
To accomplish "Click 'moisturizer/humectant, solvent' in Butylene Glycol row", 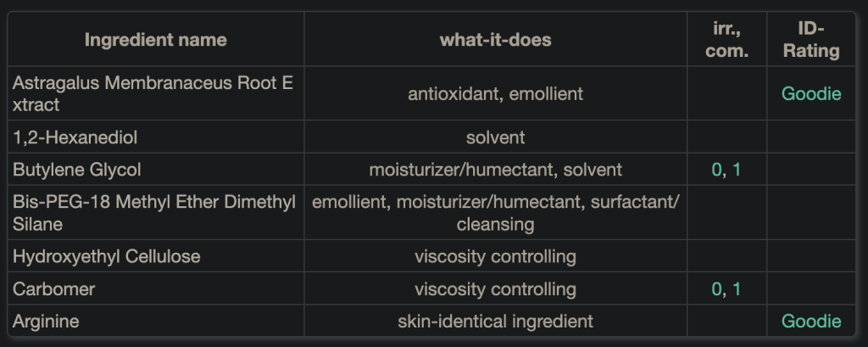I will point(495,170).
